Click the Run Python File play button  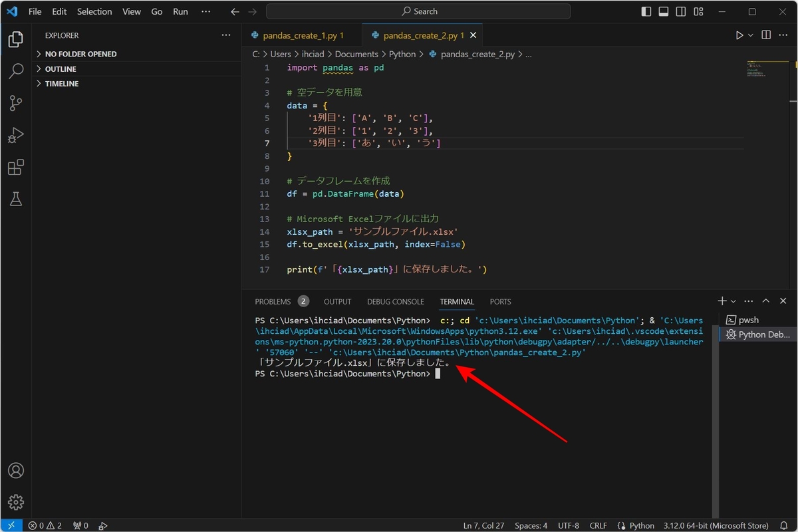tap(739, 35)
